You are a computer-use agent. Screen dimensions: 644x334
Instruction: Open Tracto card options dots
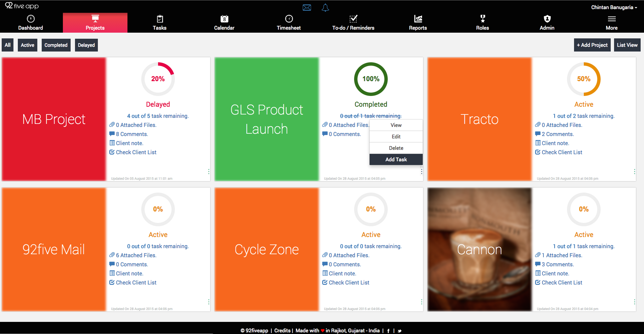[634, 172]
